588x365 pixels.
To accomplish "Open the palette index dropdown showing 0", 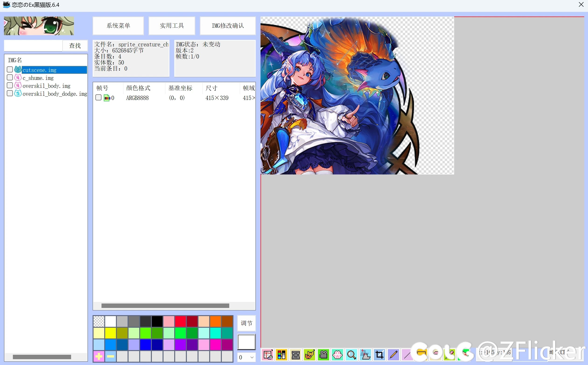I will [x=246, y=357].
